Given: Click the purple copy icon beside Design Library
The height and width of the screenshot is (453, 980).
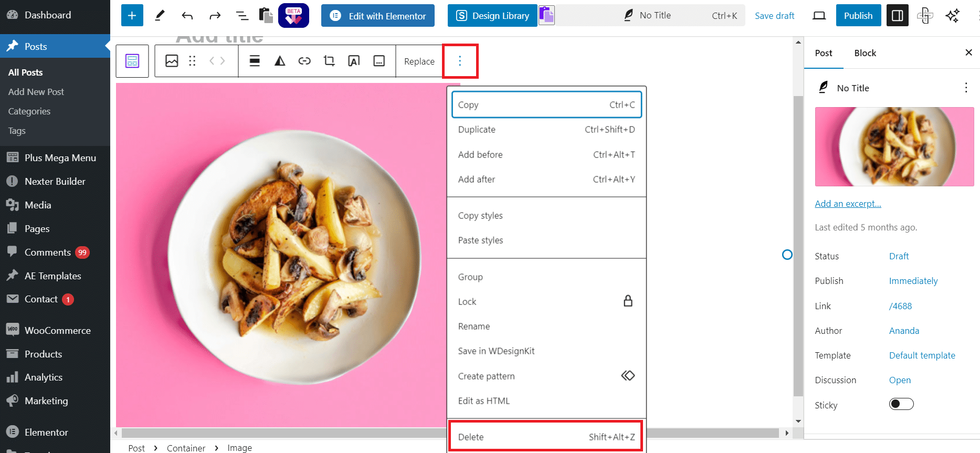Looking at the screenshot, I should click(x=546, y=15).
